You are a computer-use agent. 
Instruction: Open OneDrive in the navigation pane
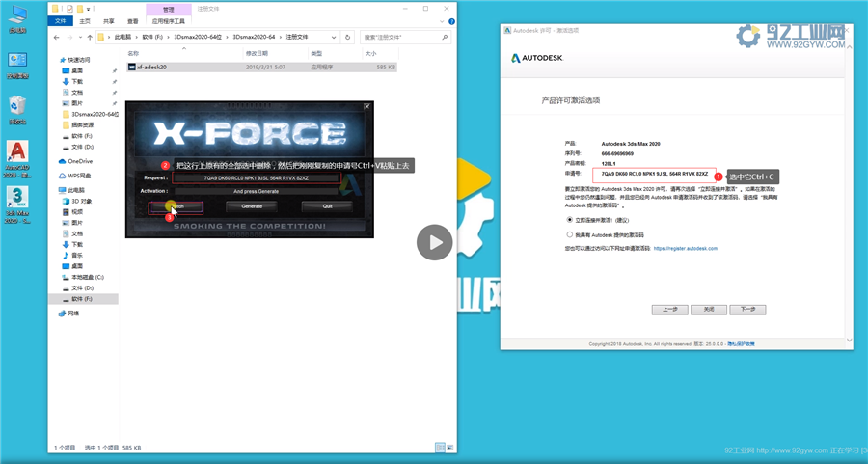(76, 161)
